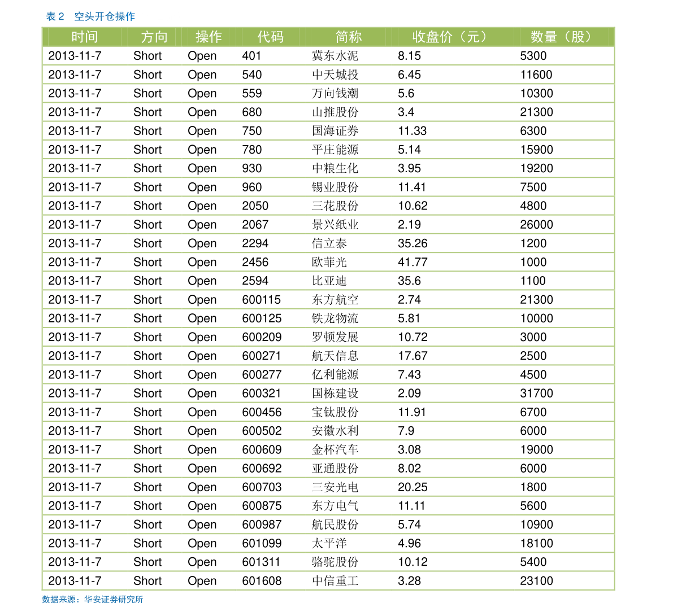673x616 pixels.
Task: Click stock name 山推股份
Action: coord(335,112)
